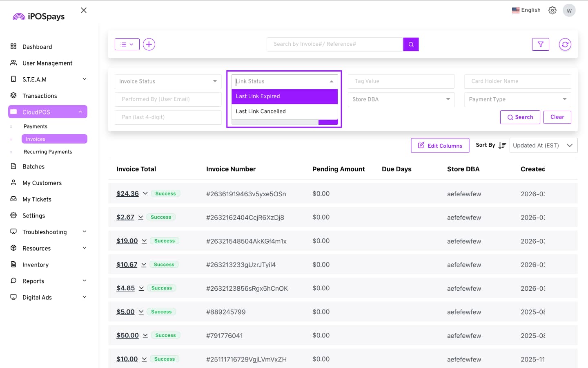Expand the Store DBA dropdown
The image size is (588, 368).
pos(401,99)
